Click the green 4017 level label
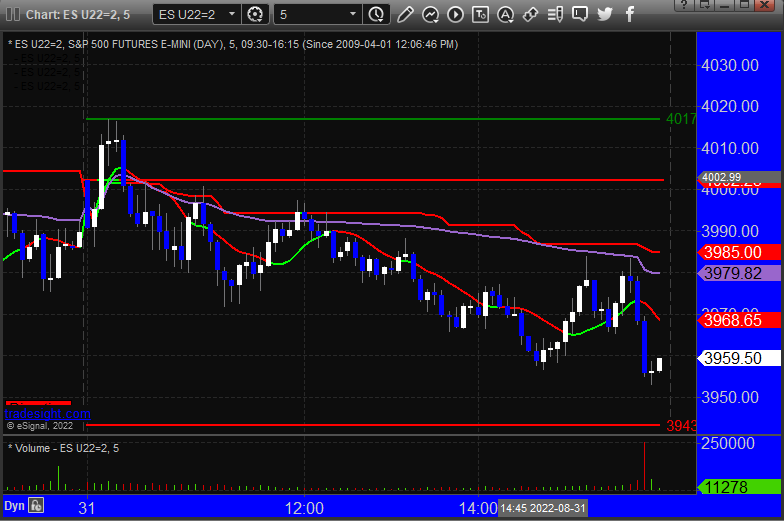The height and width of the screenshot is (521, 784). (x=681, y=119)
